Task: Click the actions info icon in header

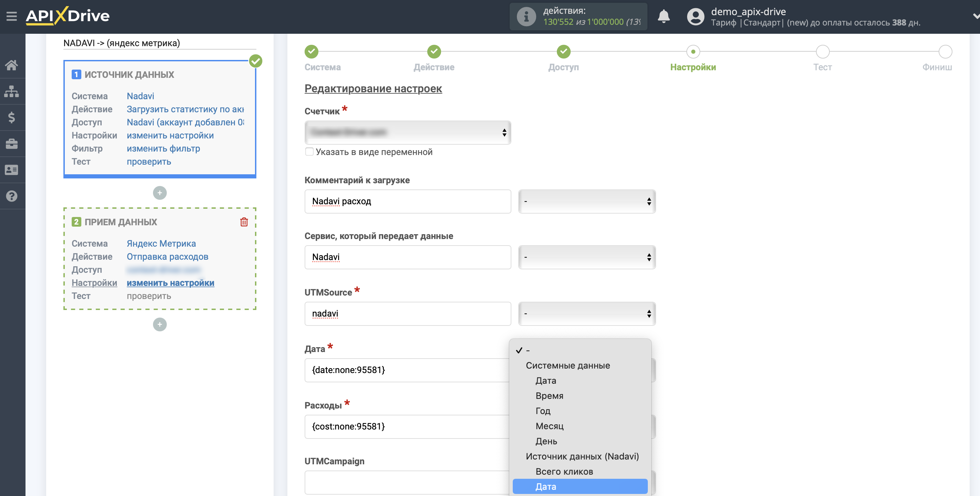Action: point(526,16)
